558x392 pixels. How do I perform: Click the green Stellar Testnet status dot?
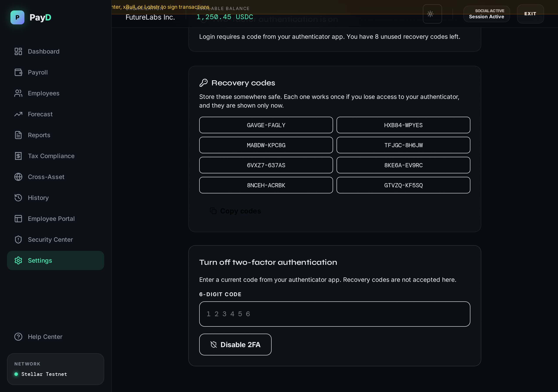click(16, 374)
